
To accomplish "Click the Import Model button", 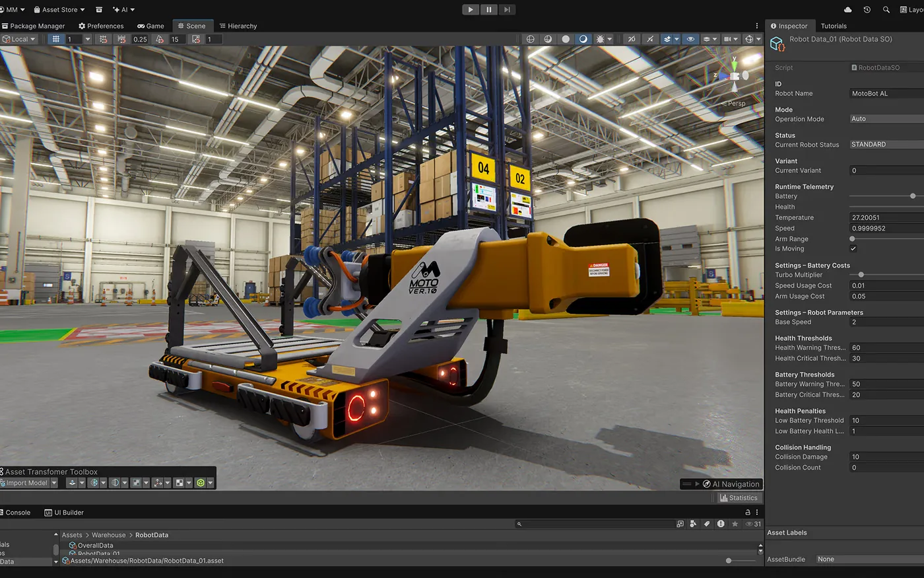I will (25, 483).
